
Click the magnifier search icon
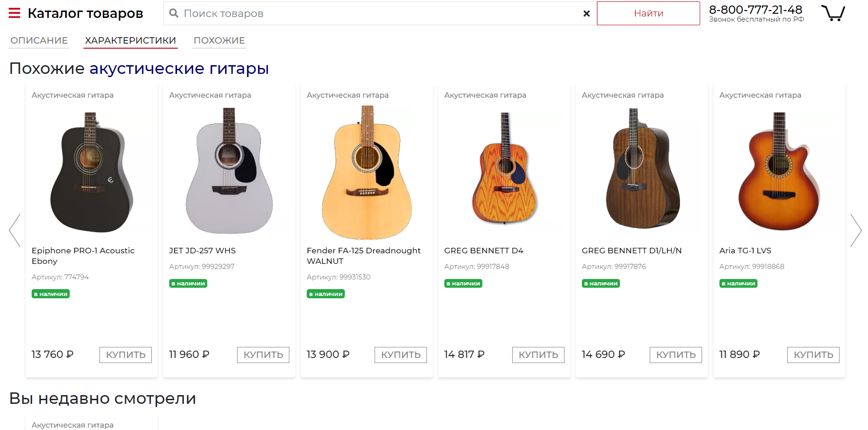pos(174,13)
